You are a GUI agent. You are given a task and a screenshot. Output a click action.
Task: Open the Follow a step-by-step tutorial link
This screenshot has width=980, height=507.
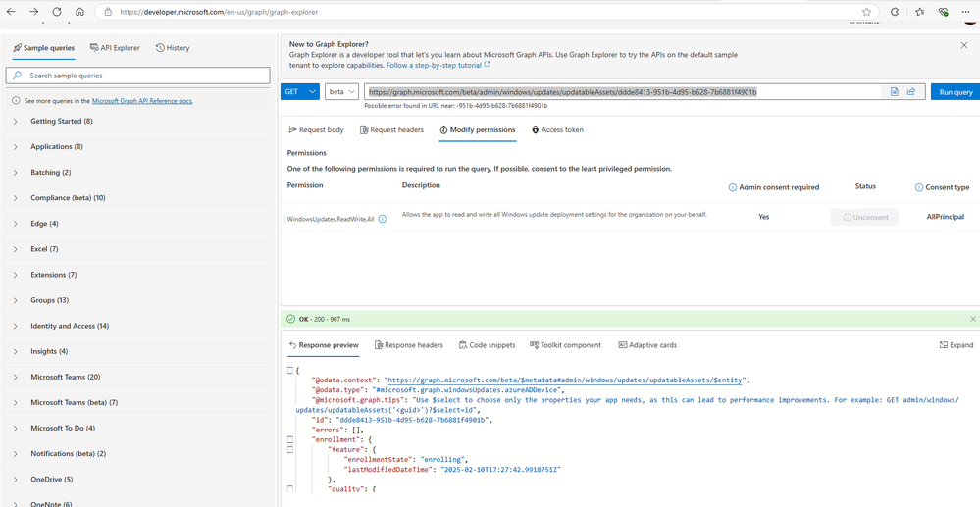(438, 65)
